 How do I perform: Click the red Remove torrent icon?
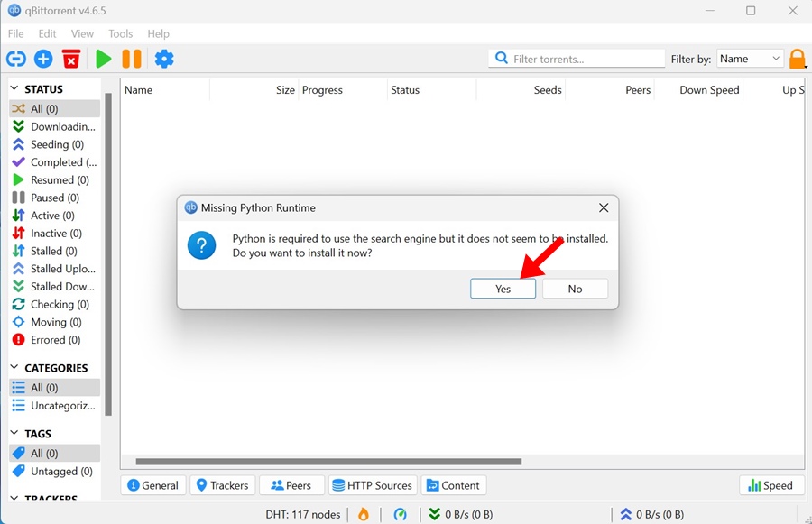coord(71,59)
